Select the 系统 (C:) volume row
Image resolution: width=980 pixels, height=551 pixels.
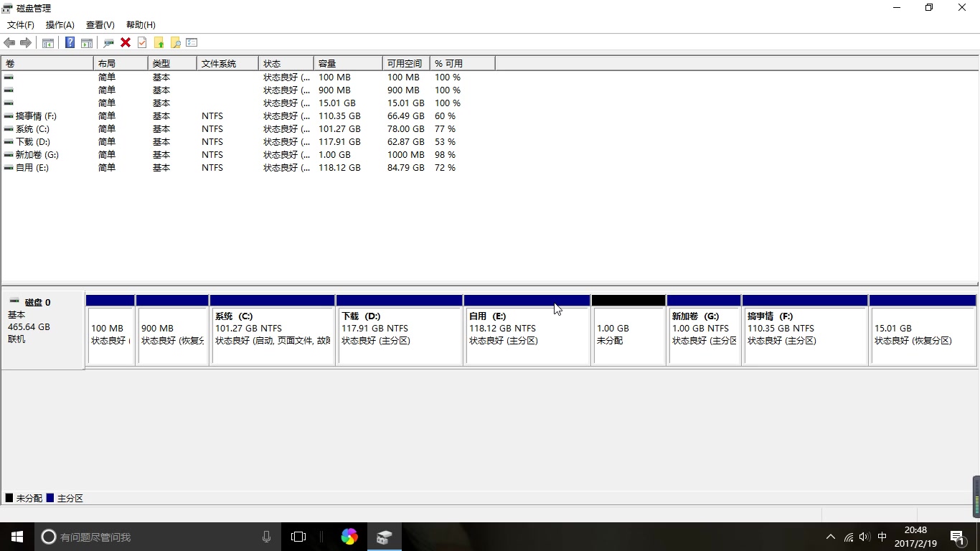pos(248,129)
